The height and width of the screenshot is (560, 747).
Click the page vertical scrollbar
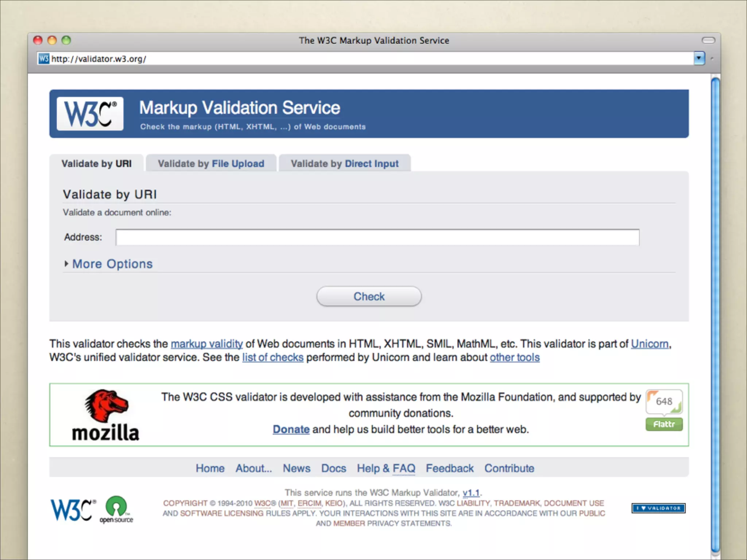715,314
